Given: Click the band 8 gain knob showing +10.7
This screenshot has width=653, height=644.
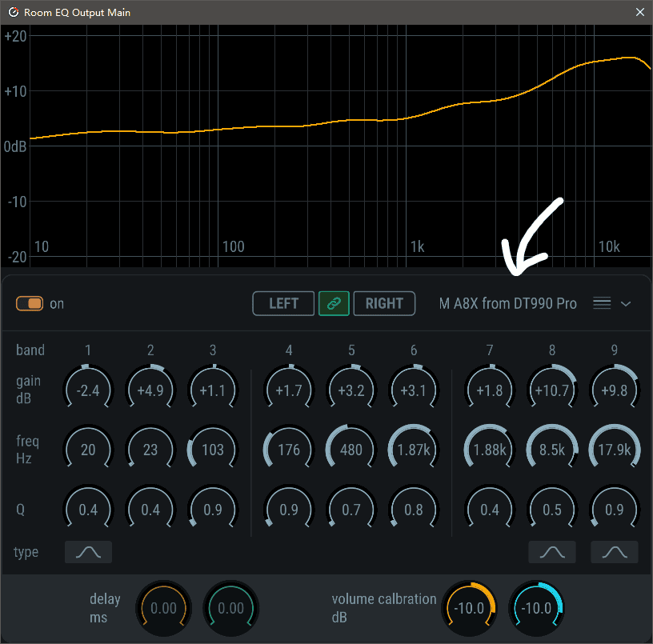Looking at the screenshot, I should tap(552, 390).
